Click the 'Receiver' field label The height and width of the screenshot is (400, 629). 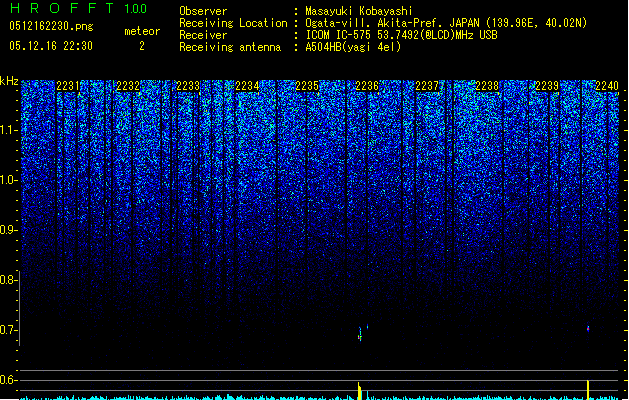point(203,35)
